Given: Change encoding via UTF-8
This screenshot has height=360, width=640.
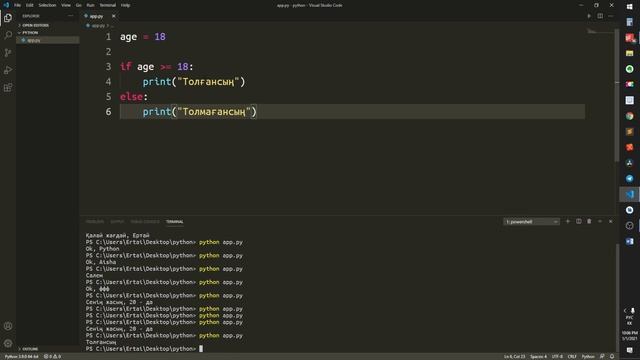Looking at the screenshot, I should [x=557, y=356].
